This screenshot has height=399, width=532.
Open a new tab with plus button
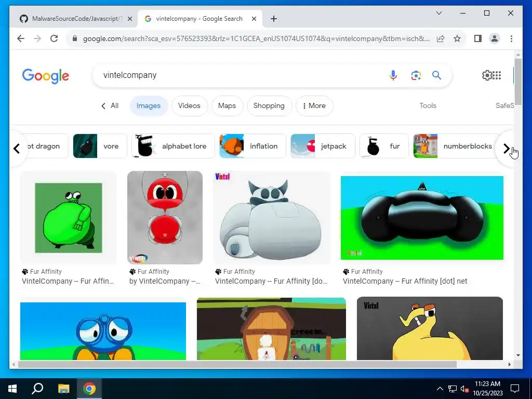point(274,19)
